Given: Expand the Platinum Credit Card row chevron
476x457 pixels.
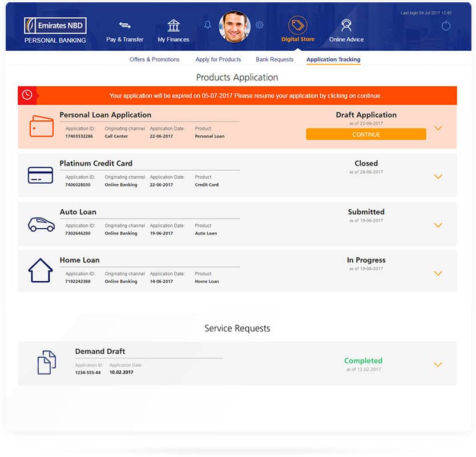Looking at the screenshot, I should (438, 177).
